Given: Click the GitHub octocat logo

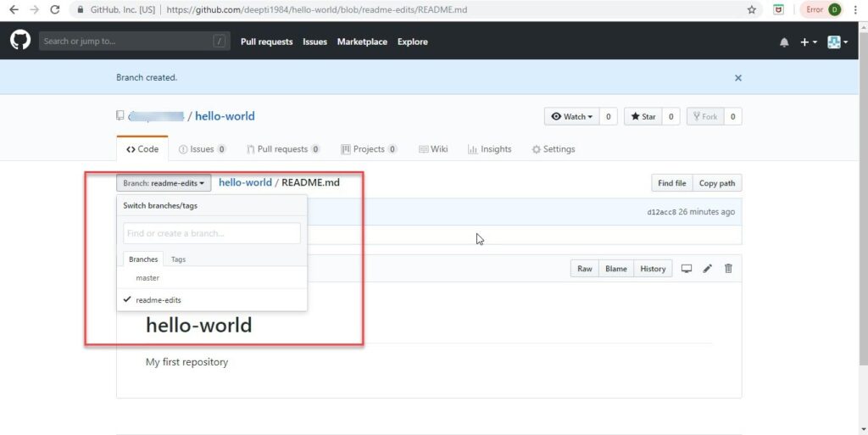Looking at the screenshot, I should [x=20, y=41].
